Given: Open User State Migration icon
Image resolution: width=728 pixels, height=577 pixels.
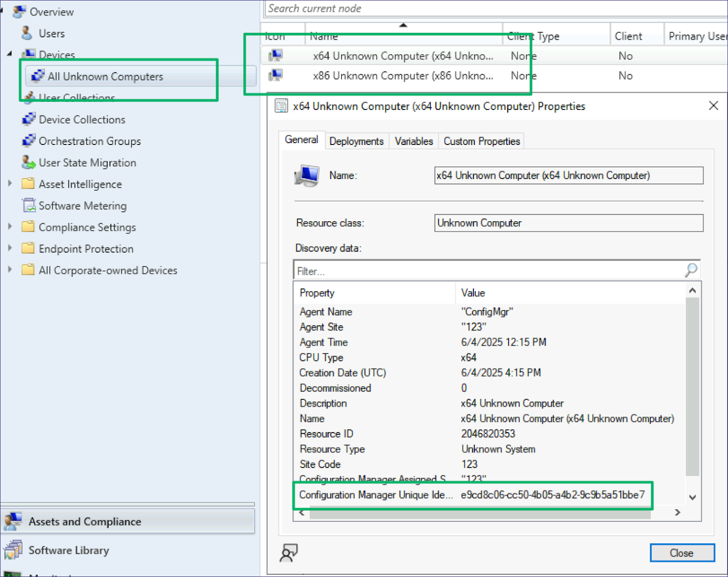Looking at the screenshot, I should tap(28, 162).
